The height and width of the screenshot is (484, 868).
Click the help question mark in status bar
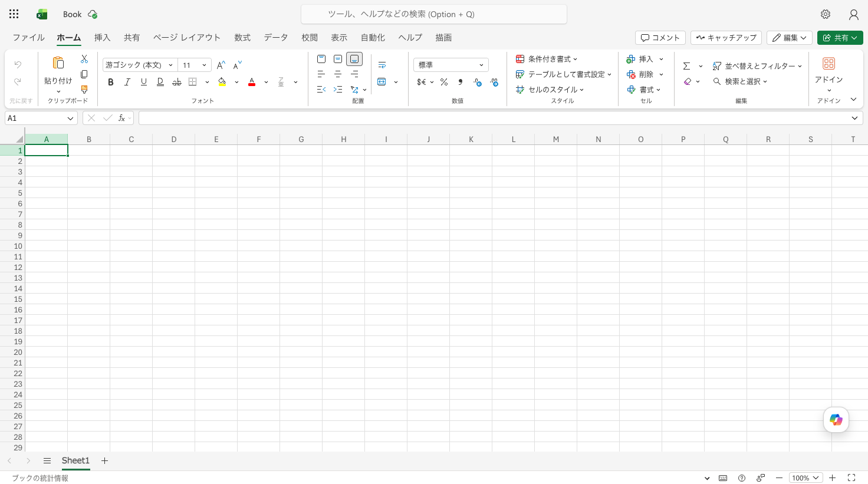pos(742,478)
